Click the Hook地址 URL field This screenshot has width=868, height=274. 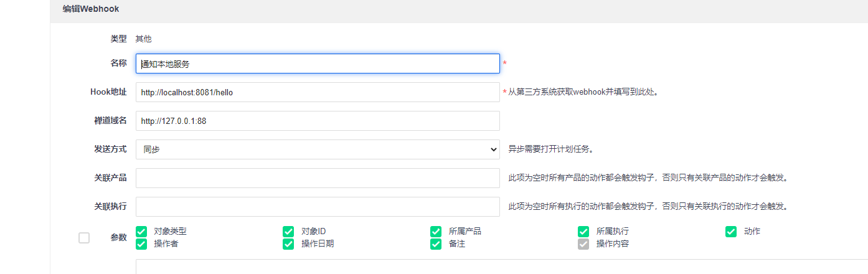[318, 92]
